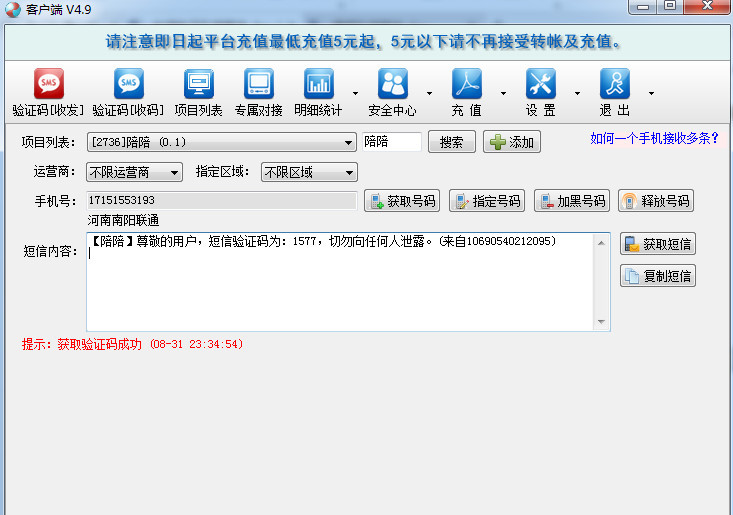Click the 释放号码 button
Image resolution: width=733 pixels, height=515 pixels.
click(656, 201)
